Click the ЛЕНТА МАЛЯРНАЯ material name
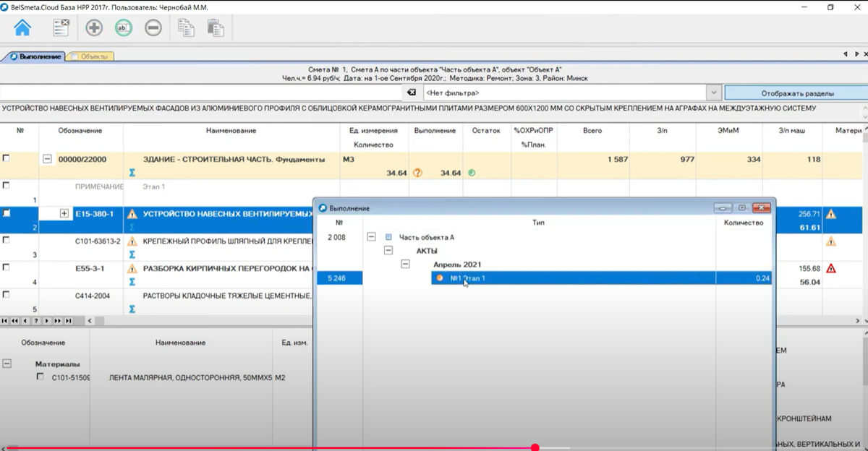This screenshot has height=451, width=868. (x=190, y=377)
